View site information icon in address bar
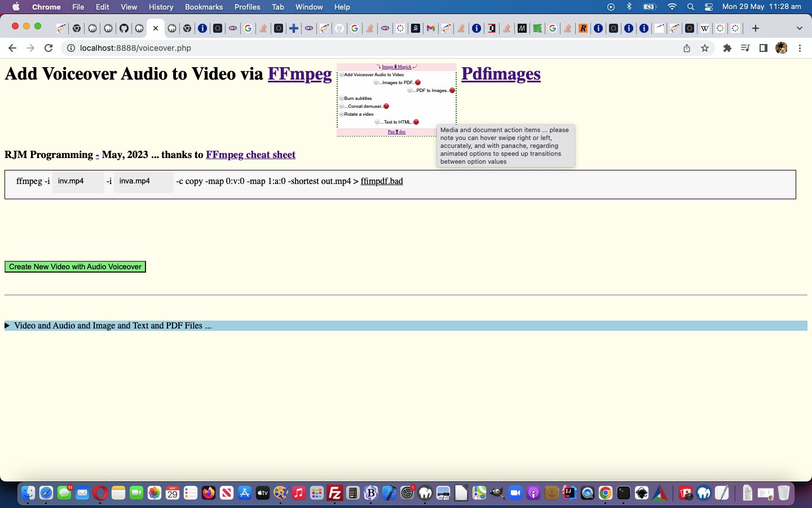This screenshot has height=508, width=812. (71, 48)
